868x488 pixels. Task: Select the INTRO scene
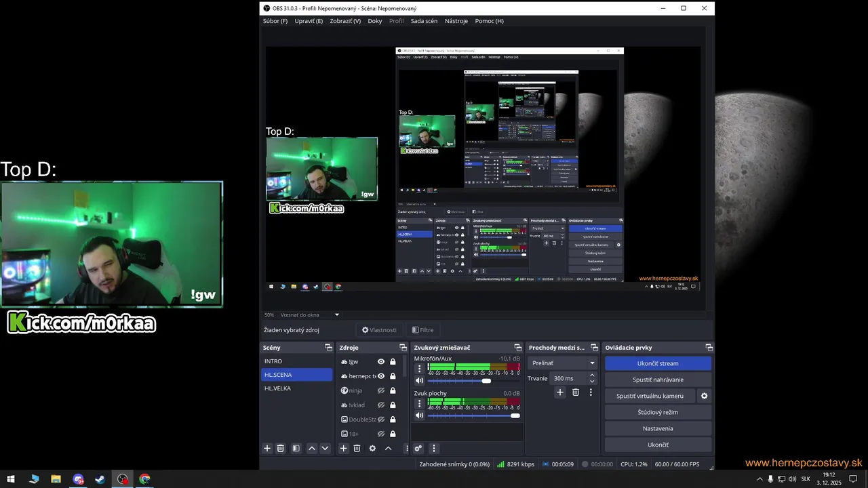pos(297,361)
